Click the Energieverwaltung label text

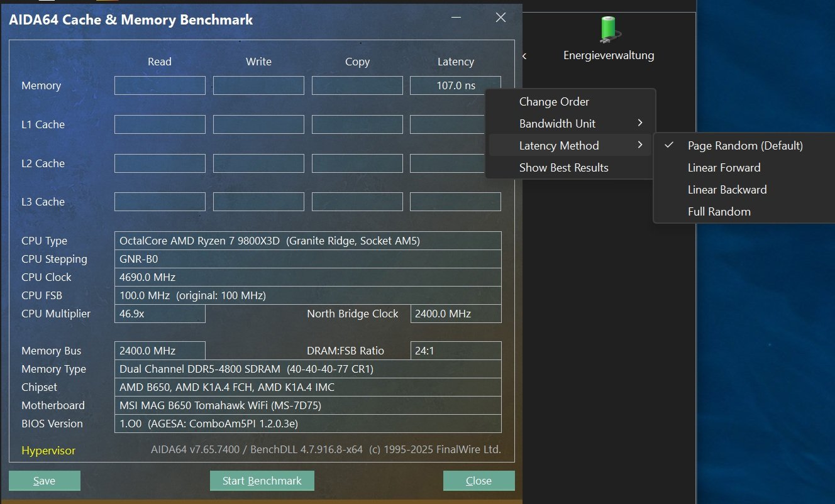[609, 55]
